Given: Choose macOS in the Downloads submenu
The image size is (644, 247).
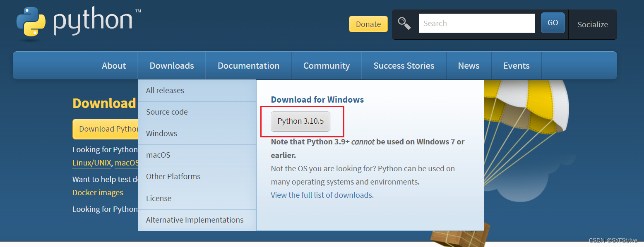Looking at the screenshot, I should [197, 155].
